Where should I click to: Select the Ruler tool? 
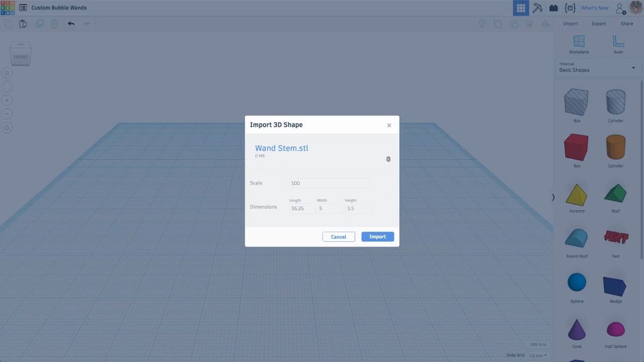click(x=618, y=45)
